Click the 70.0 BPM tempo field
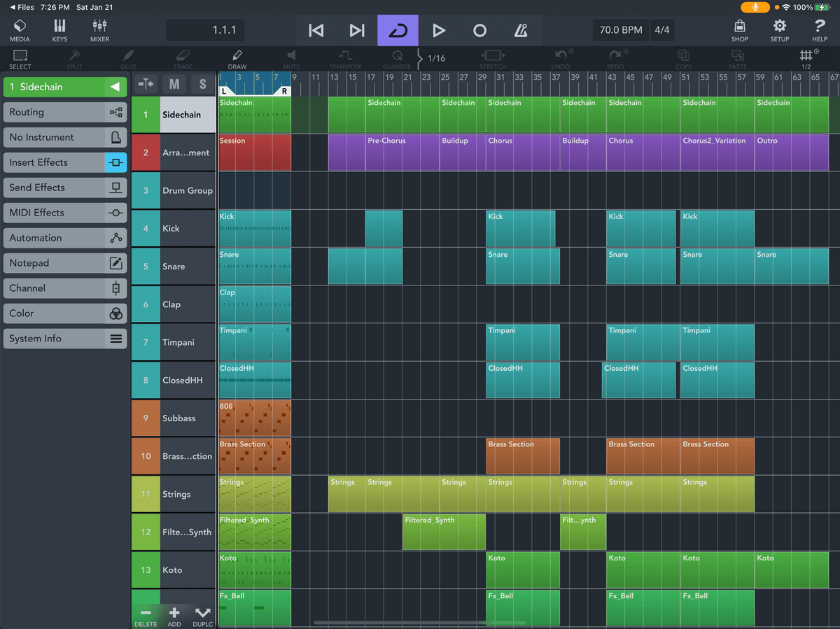The height and width of the screenshot is (629, 840). pyautogui.click(x=620, y=30)
